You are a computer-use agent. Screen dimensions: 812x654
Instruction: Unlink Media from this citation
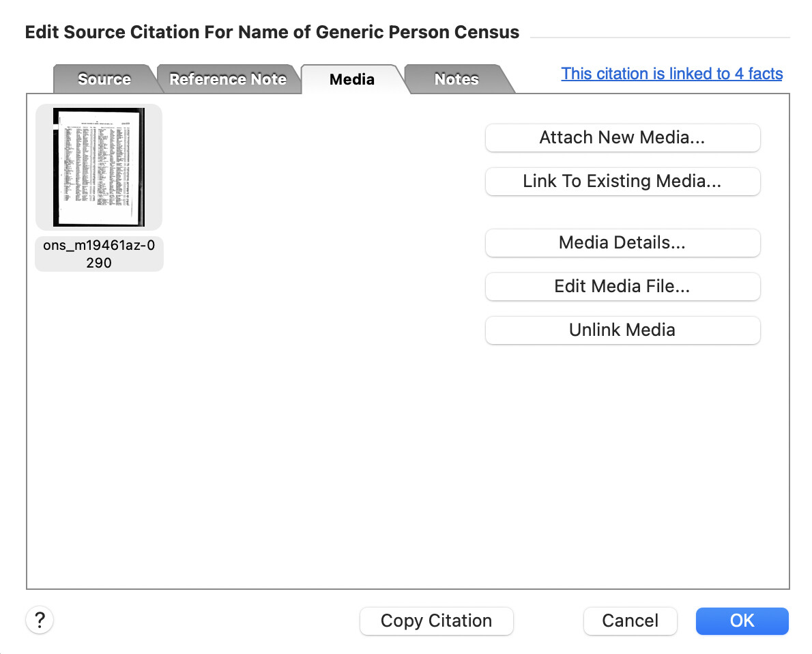coord(622,330)
